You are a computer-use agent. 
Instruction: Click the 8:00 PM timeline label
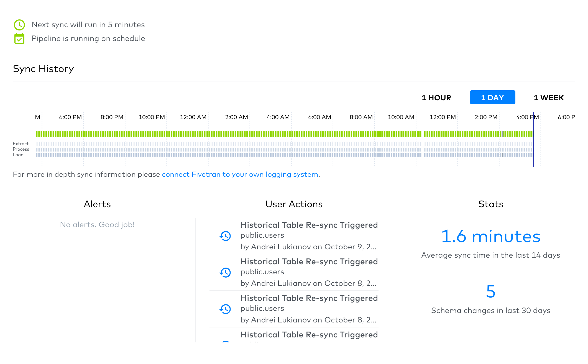tap(112, 117)
